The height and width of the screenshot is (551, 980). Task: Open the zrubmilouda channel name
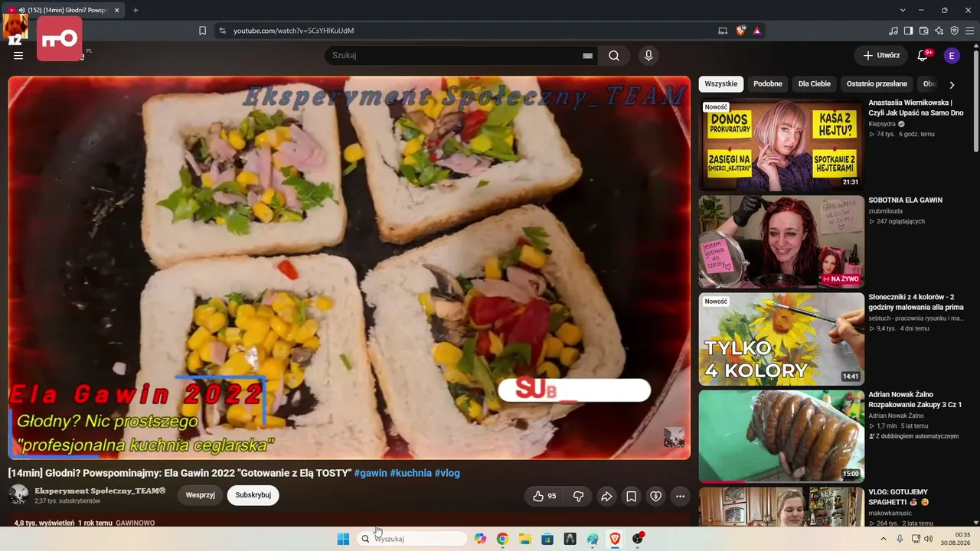click(886, 211)
